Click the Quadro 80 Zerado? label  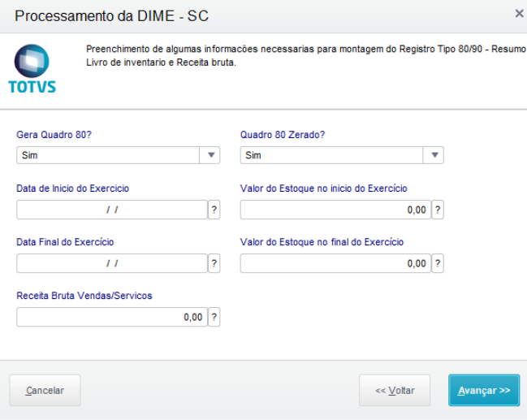[x=283, y=135]
